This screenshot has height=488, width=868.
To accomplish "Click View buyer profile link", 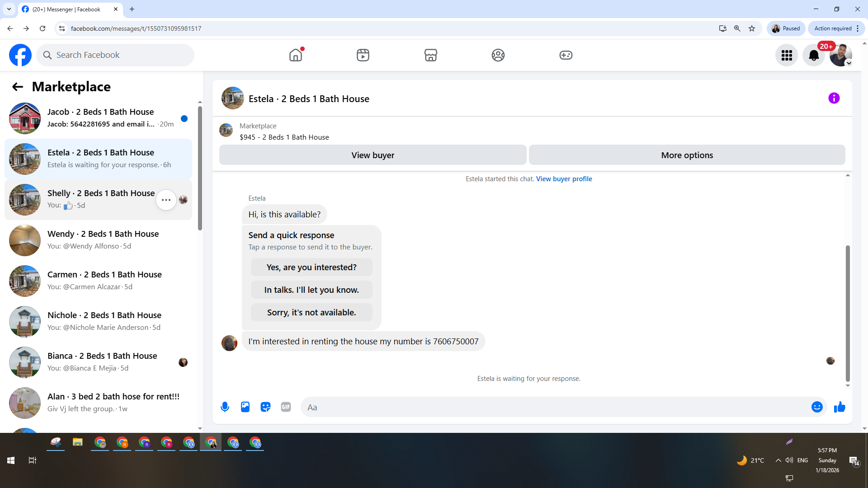I will (564, 179).
